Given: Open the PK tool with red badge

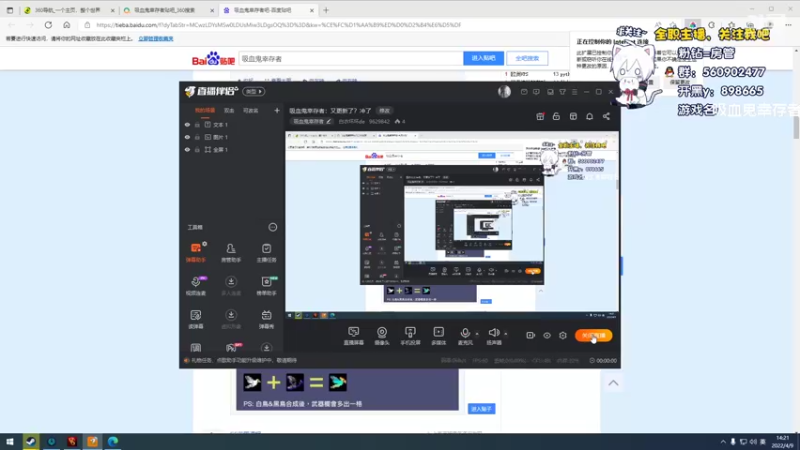Looking at the screenshot, I should point(231,347).
